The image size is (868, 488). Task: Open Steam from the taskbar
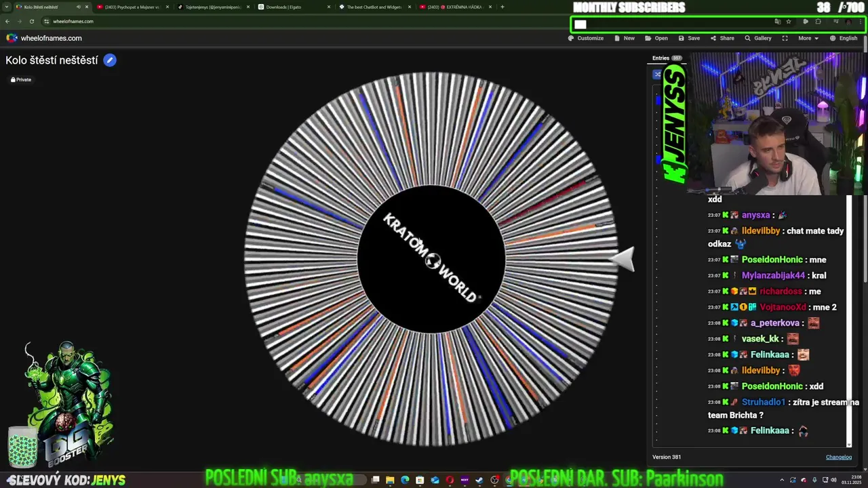(x=479, y=480)
